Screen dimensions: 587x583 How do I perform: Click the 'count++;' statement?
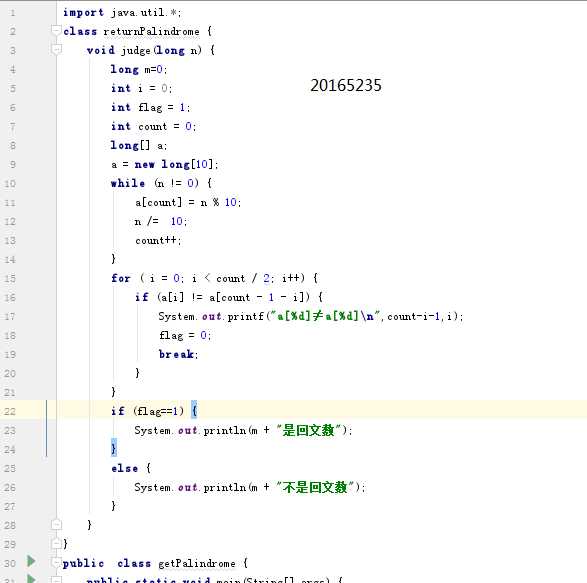click(158, 240)
